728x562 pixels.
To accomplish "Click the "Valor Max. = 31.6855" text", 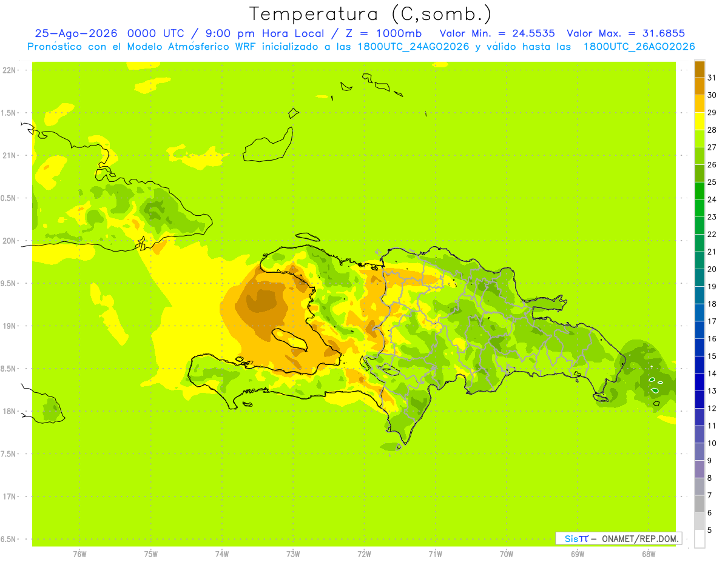I will (x=625, y=33).
